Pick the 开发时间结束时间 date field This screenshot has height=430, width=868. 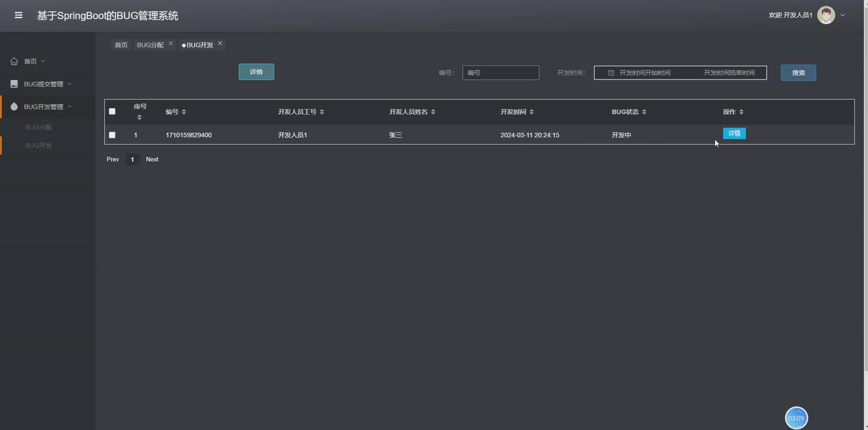click(x=729, y=73)
